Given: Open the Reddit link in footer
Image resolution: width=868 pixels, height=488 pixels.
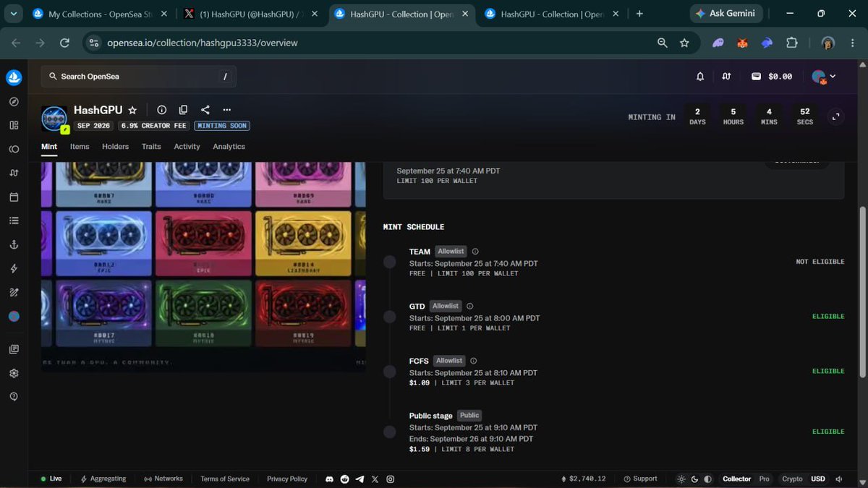Looking at the screenshot, I should pos(344,479).
